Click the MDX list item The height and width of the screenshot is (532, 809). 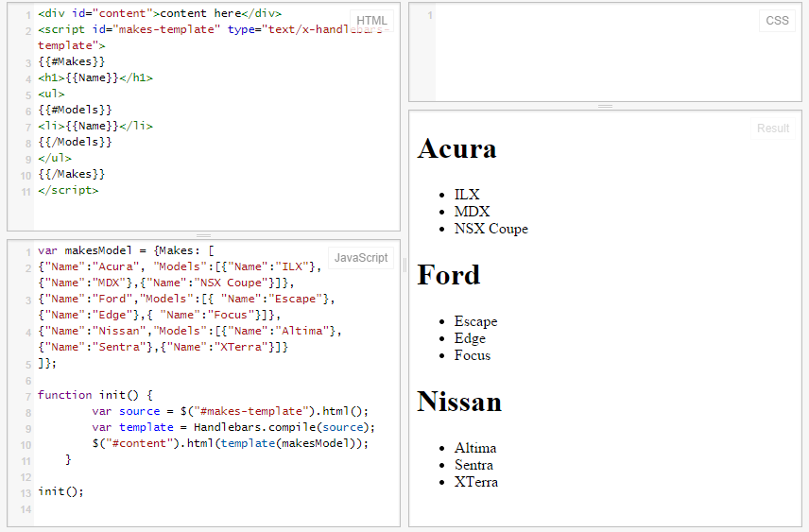(472, 212)
